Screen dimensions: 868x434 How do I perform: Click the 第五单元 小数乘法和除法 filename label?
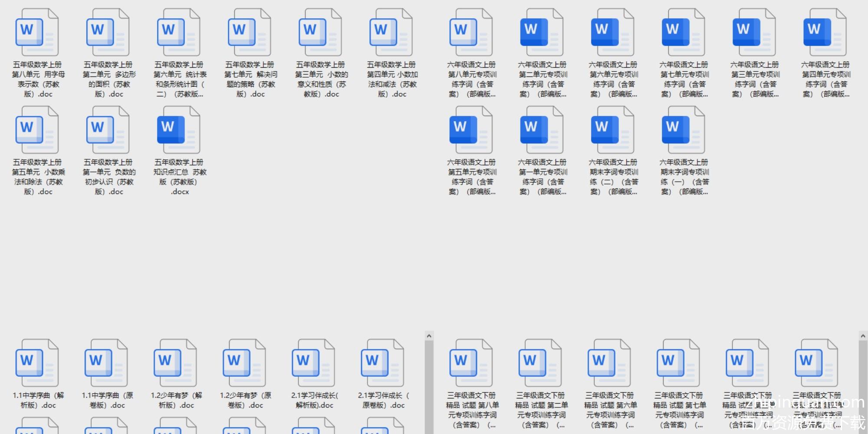pyautogui.click(x=38, y=177)
